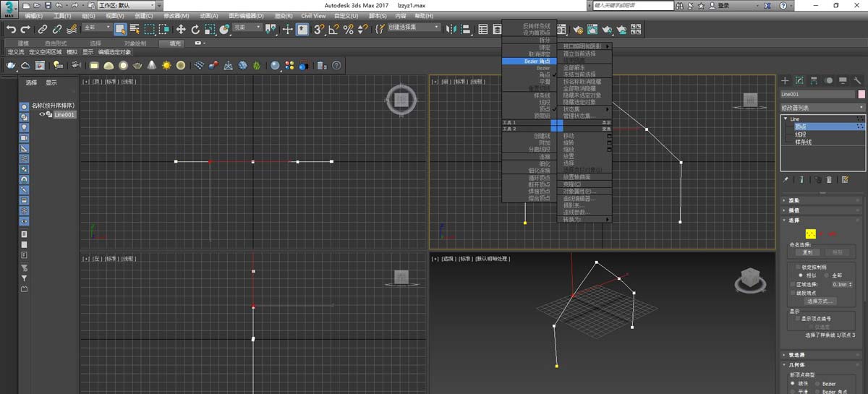Click the sun light icon
Image resolution: width=868 pixels, height=394 pixels.
point(166,66)
